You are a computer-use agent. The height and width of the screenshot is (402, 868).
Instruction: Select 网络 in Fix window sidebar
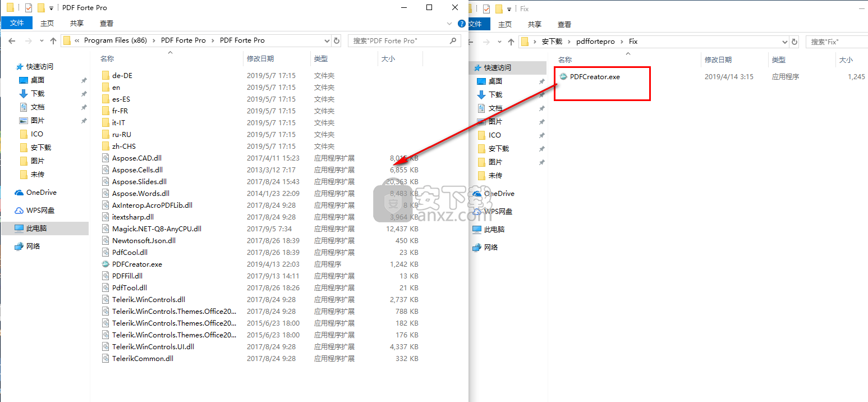[491, 247]
